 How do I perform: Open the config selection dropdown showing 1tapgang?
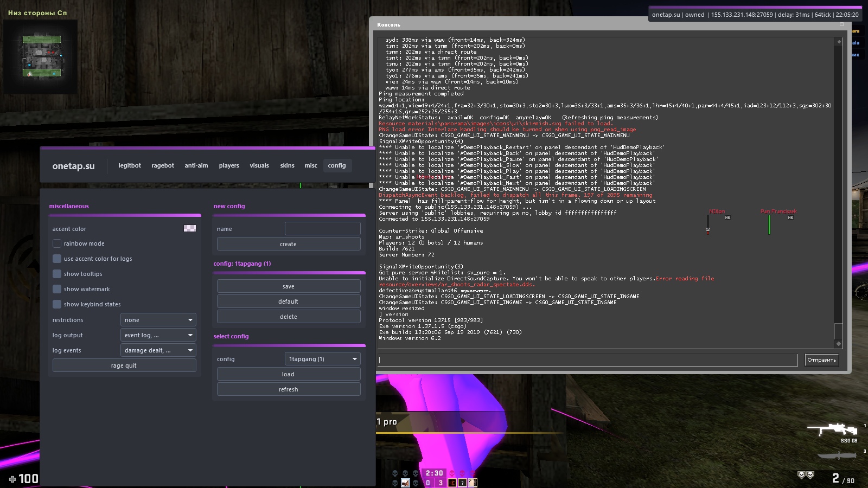coord(322,359)
